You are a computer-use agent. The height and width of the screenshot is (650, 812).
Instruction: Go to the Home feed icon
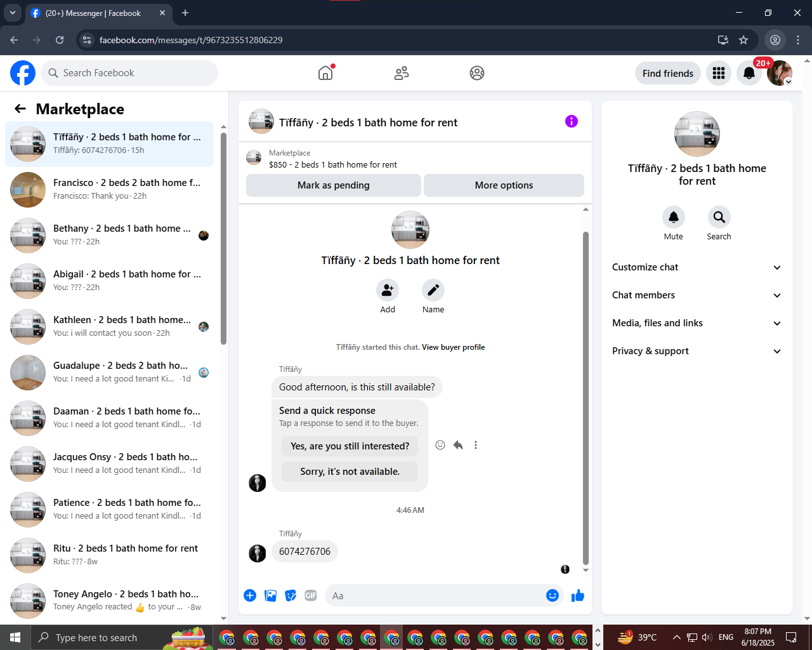[x=325, y=73]
